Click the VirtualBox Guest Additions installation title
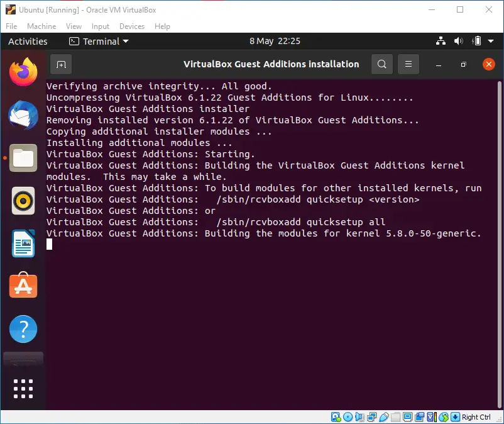504x424 pixels. tap(271, 64)
